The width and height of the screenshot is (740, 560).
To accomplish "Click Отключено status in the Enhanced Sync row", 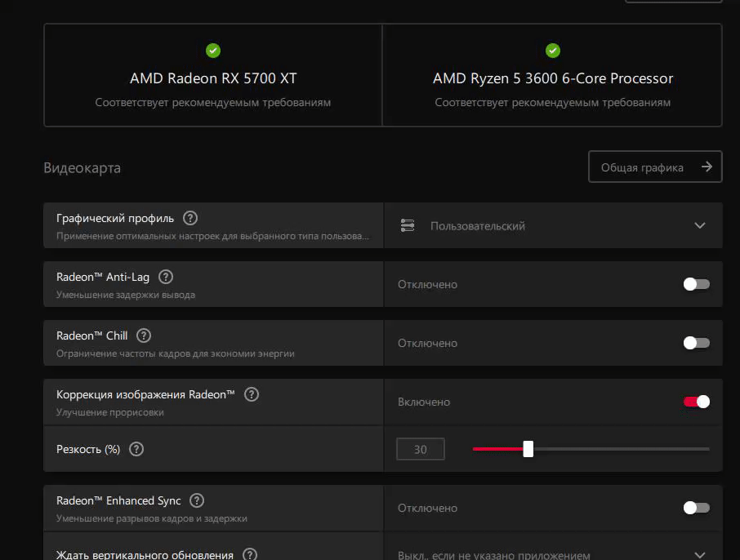I will pyautogui.click(x=427, y=508).
